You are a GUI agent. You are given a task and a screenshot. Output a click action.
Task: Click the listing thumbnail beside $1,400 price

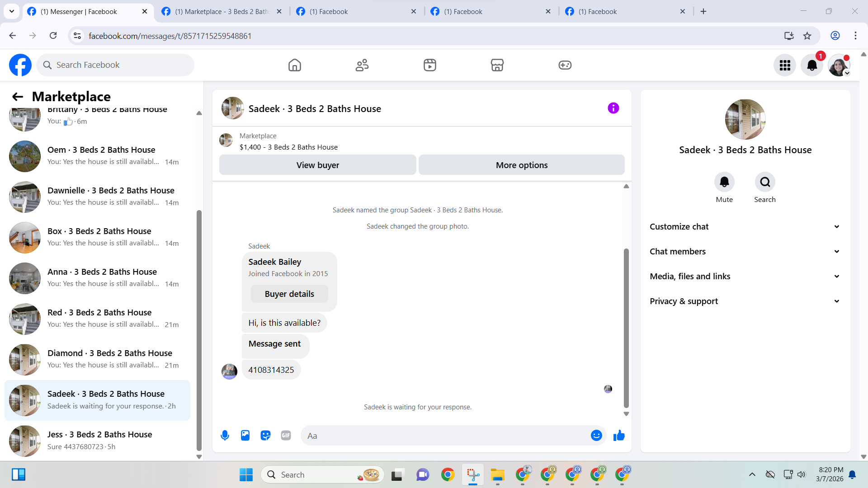click(226, 140)
